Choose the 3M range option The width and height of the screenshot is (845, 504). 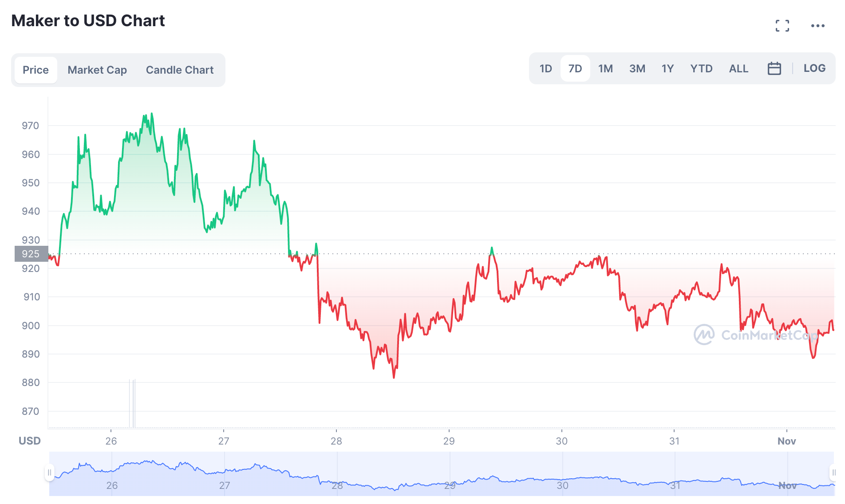tap(637, 68)
